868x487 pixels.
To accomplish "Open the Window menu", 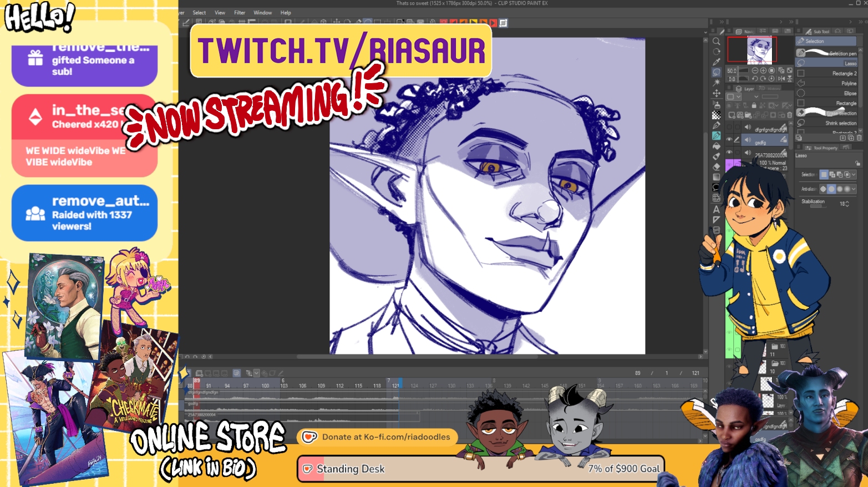I will coord(262,13).
